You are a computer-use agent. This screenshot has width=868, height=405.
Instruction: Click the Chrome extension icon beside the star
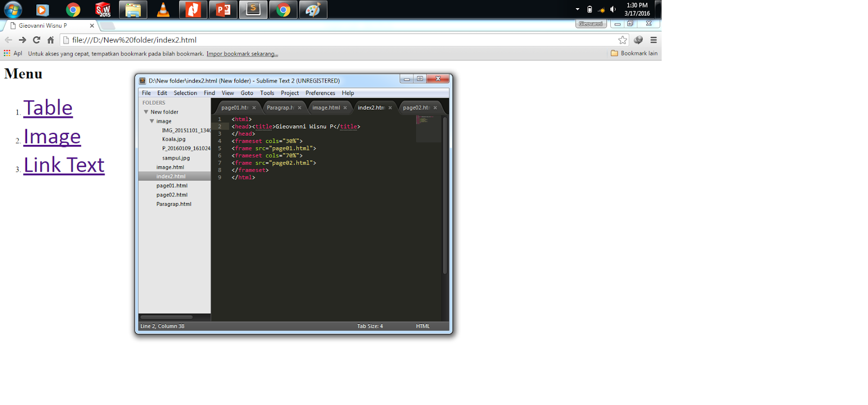[639, 40]
